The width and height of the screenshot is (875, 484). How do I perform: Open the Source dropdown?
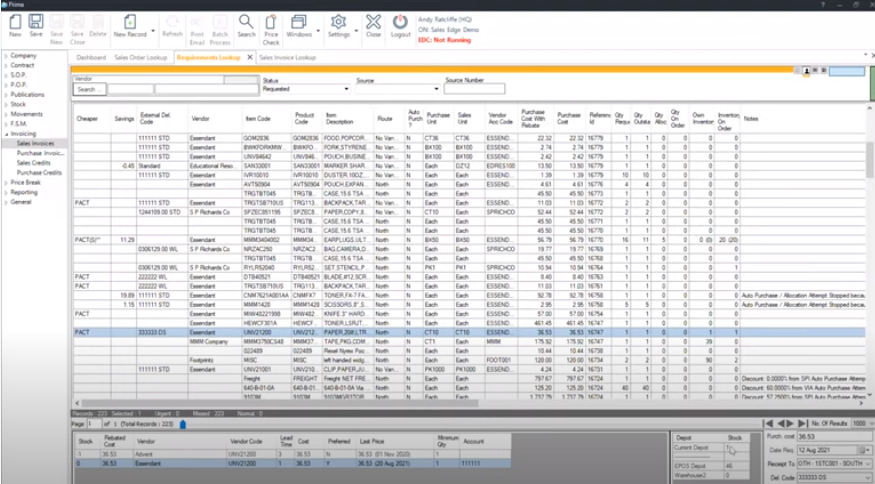436,89
